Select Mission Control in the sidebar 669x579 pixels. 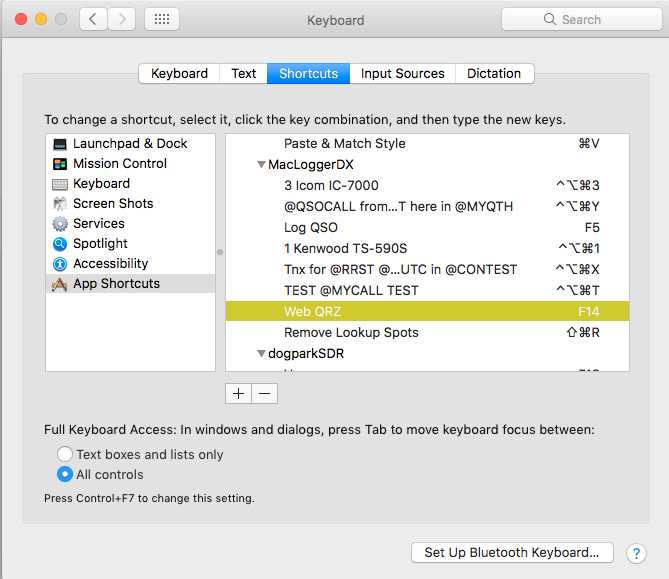pyautogui.click(x=119, y=164)
